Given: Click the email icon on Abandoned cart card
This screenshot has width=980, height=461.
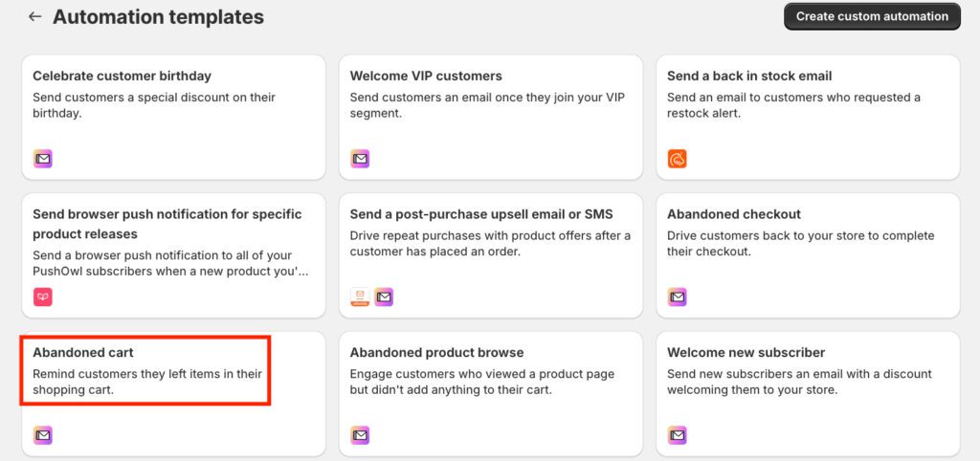Looking at the screenshot, I should 42,435.
